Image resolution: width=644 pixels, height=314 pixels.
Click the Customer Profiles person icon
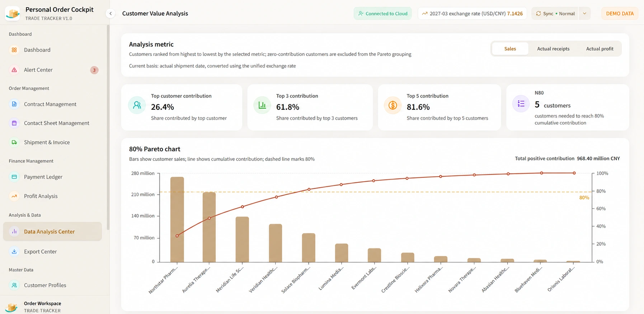click(14, 285)
